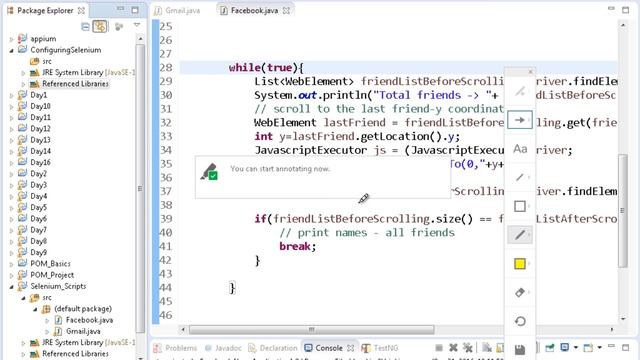The image size is (640, 360).
Task: Click the editor horizontal scrollbar thumb
Action: point(311,329)
